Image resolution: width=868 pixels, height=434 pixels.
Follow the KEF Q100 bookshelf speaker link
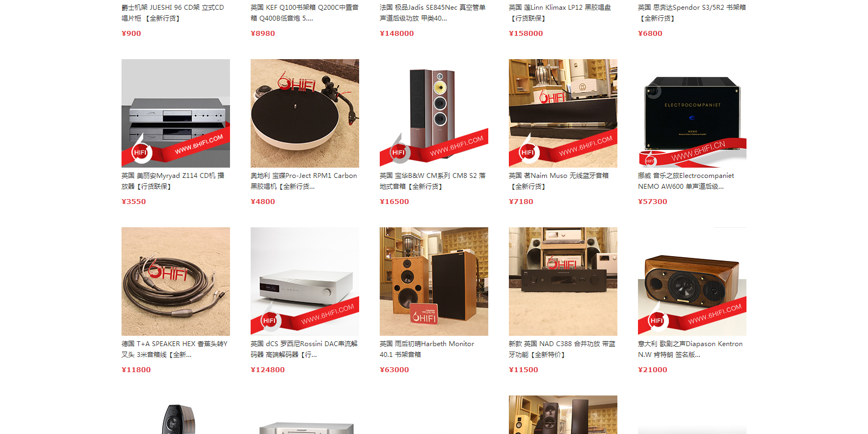[304, 13]
